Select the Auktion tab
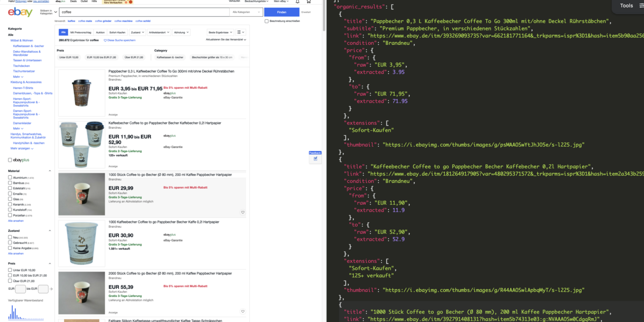The height and width of the screenshot is (322, 644). tap(100, 33)
